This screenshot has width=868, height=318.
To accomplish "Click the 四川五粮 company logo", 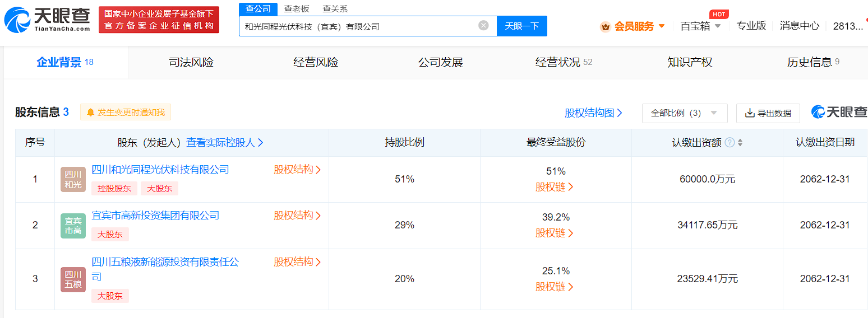I will pos(73,279).
